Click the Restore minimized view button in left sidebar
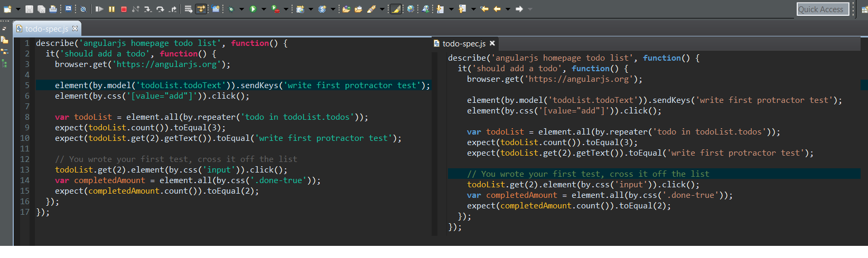868x258 pixels. click(x=5, y=28)
